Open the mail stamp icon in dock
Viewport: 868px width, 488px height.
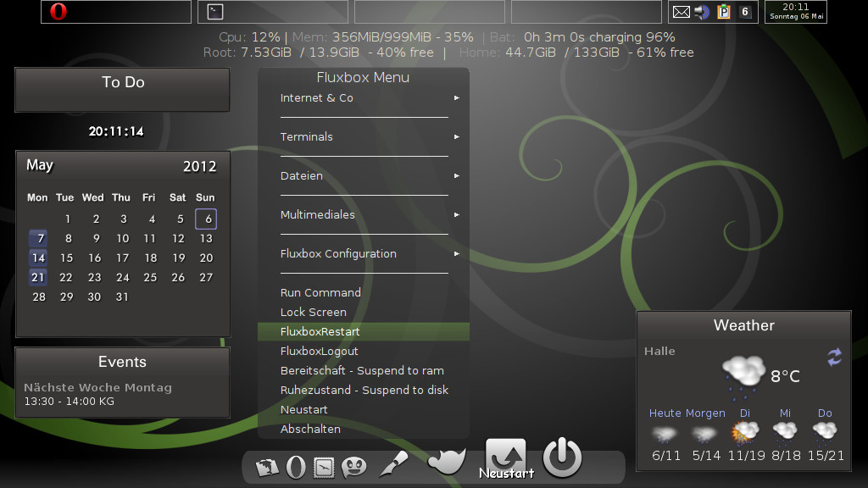click(x=323, y=467)
